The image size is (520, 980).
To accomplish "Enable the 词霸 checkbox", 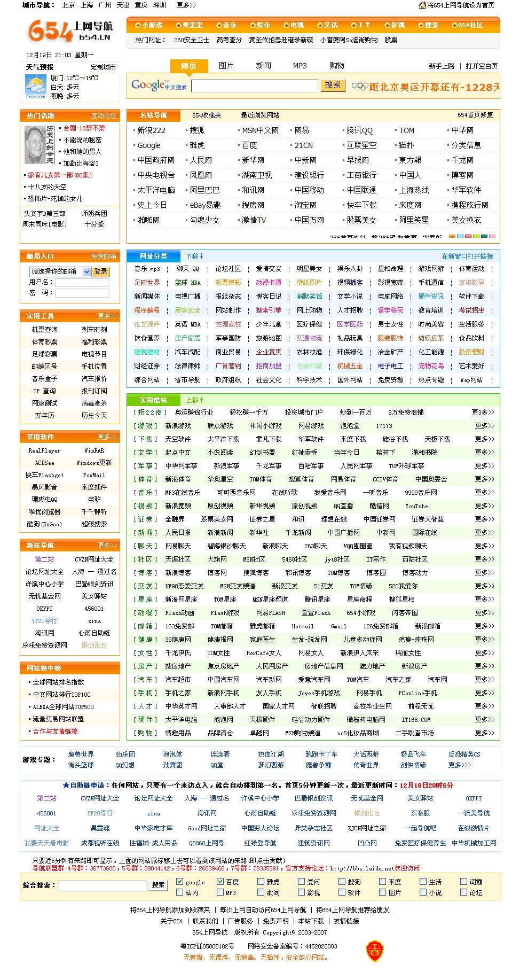I will click(463, 882).
